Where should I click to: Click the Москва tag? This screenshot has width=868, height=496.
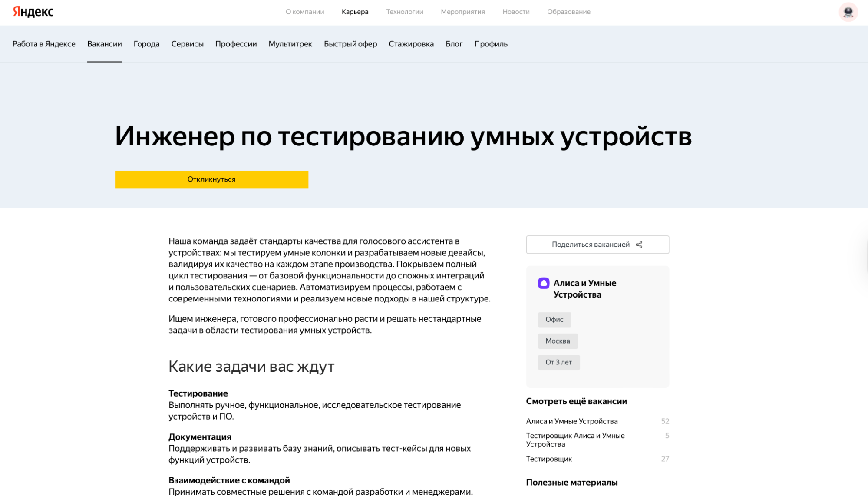(558, 341)
